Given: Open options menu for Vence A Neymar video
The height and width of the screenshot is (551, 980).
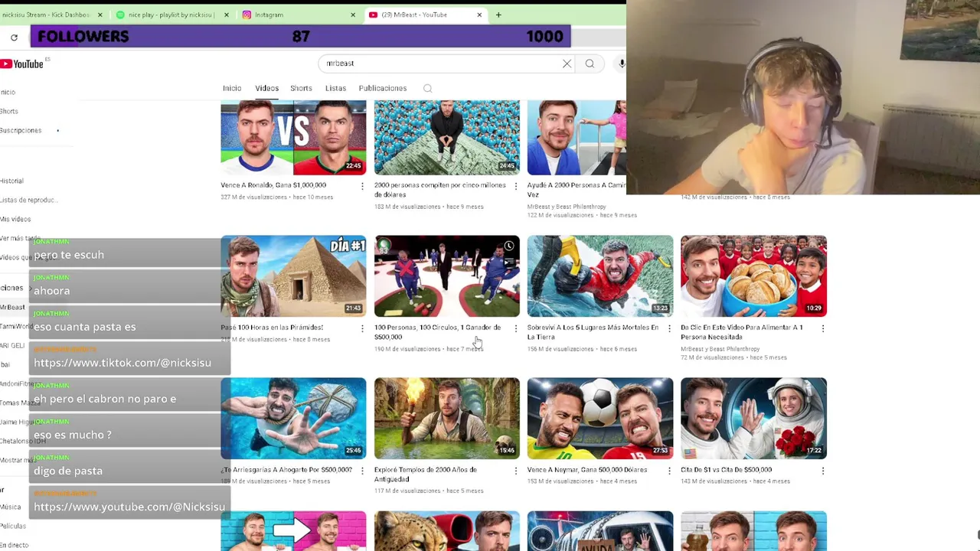Looking at the screenshot, I should tap(669, 471).
